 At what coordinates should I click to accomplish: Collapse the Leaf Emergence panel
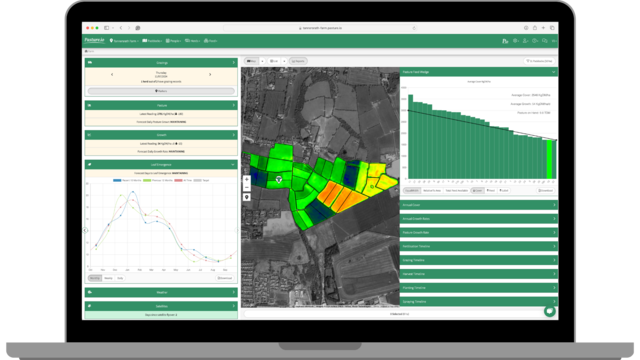click(233, 164)
